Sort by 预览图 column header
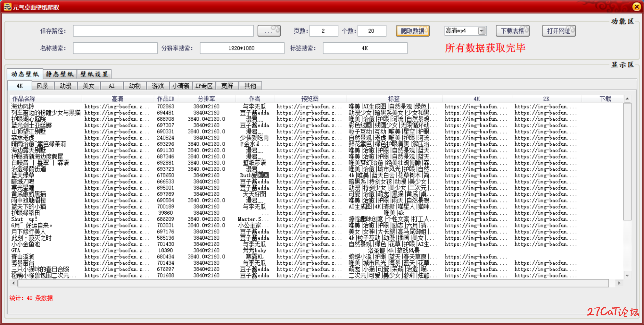 pos(310,98)
